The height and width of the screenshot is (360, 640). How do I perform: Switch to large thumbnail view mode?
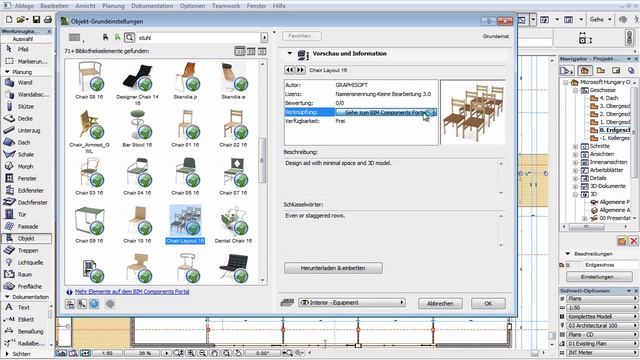pyautogui.click(x=240, y=51)
